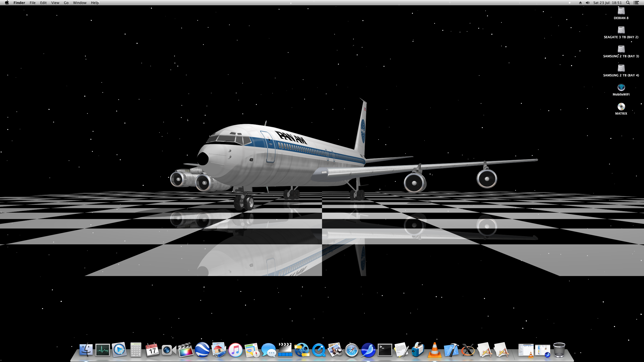Launch Xcode from the Dock
This screenshot has height=362, width=644.
(451, 350)
